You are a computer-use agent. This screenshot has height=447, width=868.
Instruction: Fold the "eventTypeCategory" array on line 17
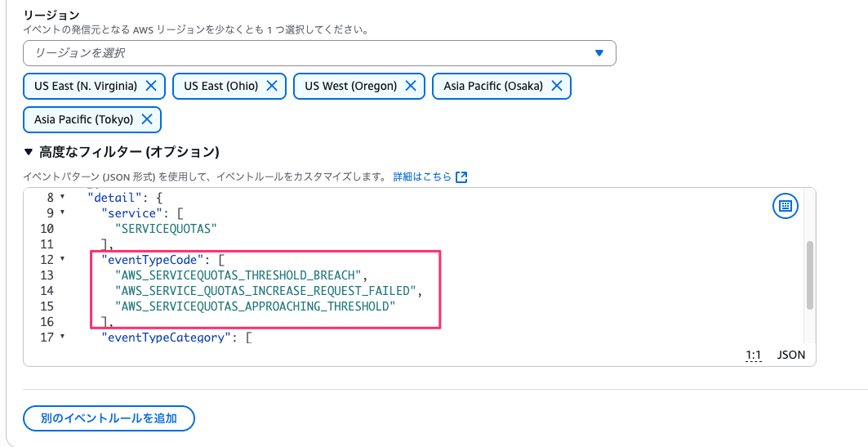click(63, 337)
